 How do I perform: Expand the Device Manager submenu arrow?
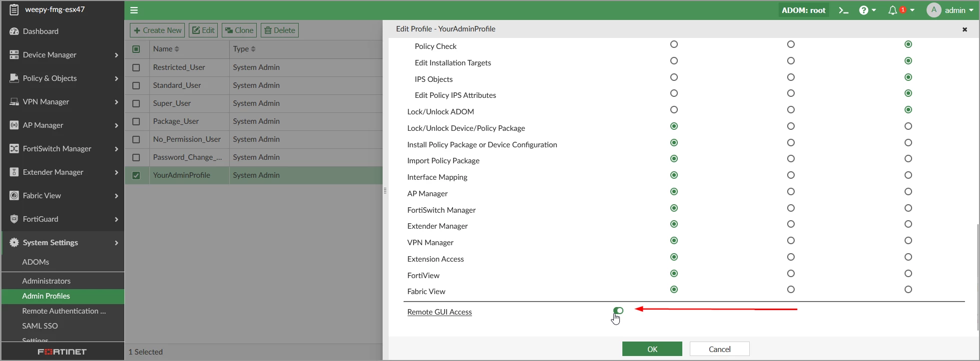click(116, 55)
